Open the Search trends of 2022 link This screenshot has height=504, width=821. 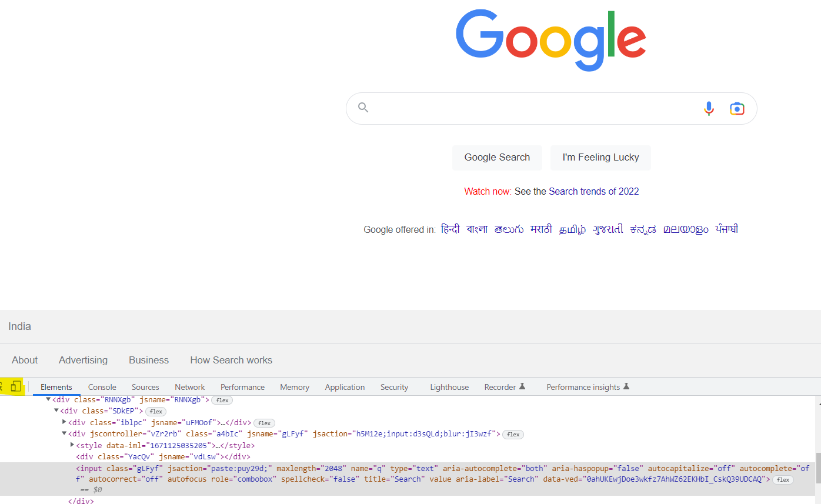coord(593,191)
